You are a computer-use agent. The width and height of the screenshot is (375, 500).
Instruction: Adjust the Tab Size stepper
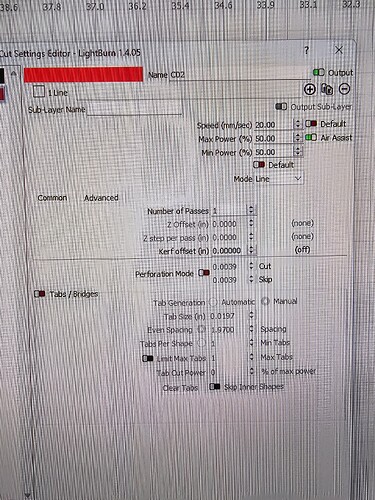pyautogui.click(x=252, y=315)
